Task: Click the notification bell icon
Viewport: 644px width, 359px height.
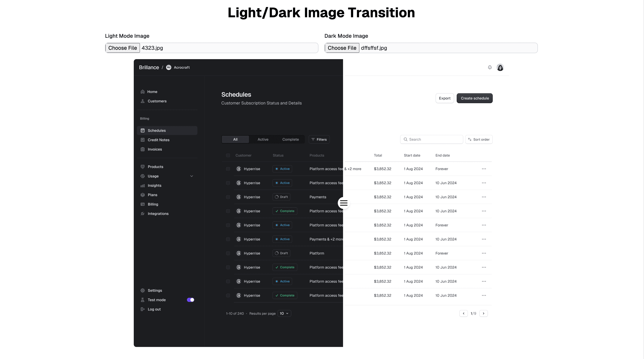Action: (490, 67)
